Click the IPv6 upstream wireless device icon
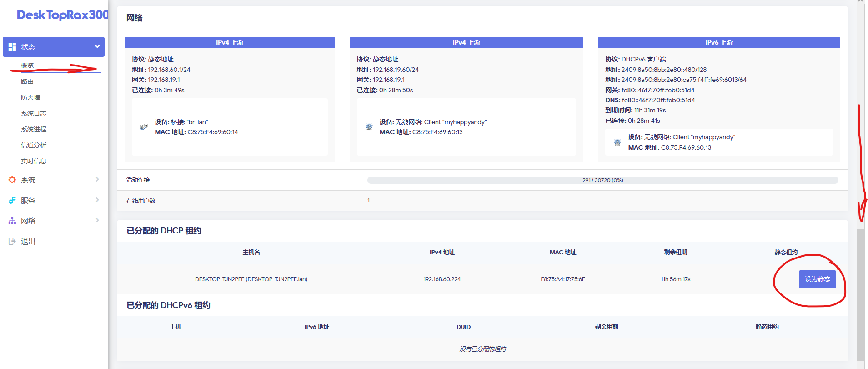Image resolution: width=868 pixels, height=369 pixels. [617, 142]
